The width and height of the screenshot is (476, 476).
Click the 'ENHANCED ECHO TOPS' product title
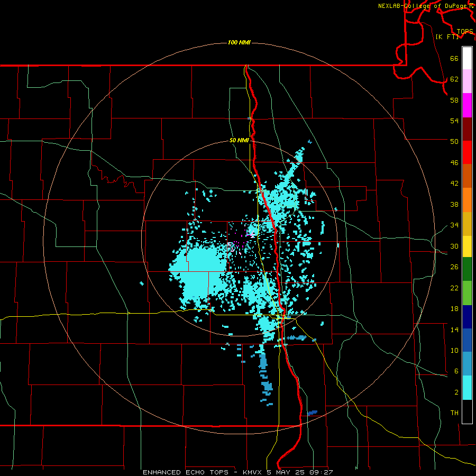(186, 472)
